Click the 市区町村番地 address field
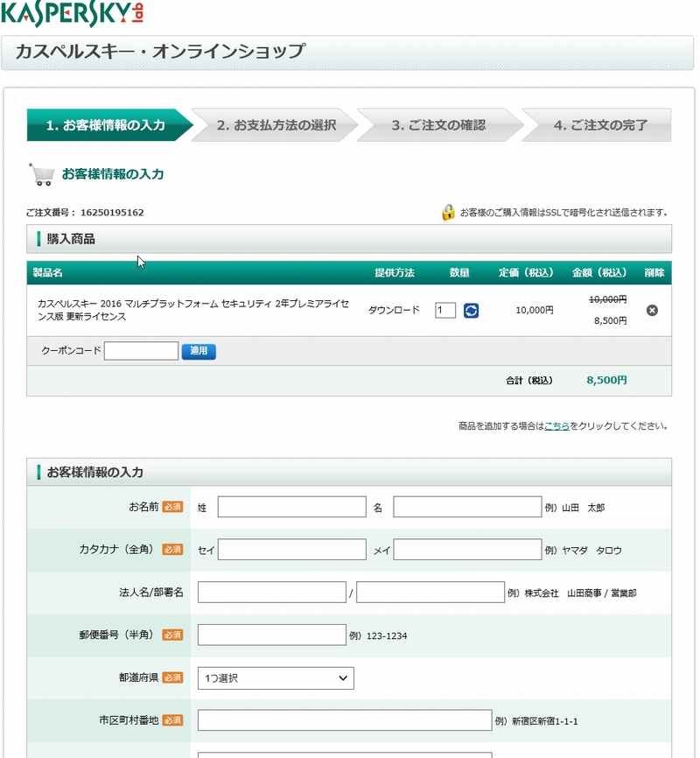The image size is (700, 758). (x=345, y=720)
